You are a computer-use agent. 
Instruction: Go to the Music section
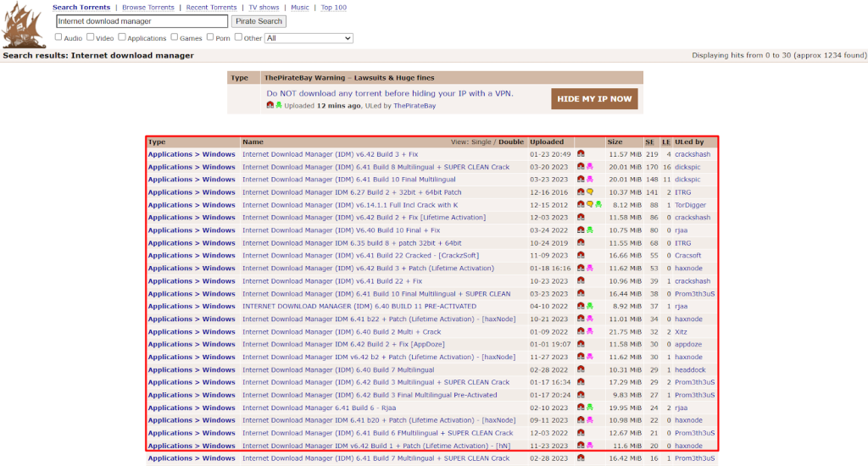tap(300, 8)
